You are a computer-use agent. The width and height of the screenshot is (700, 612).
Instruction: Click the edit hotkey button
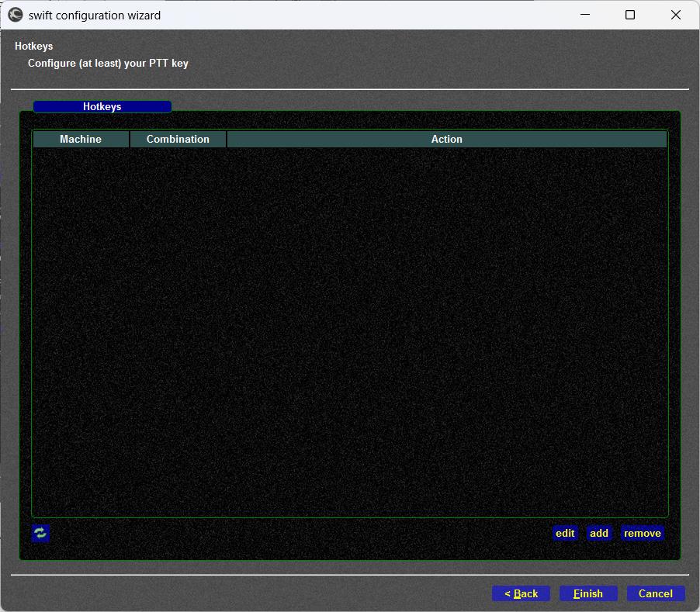[565, 533]
